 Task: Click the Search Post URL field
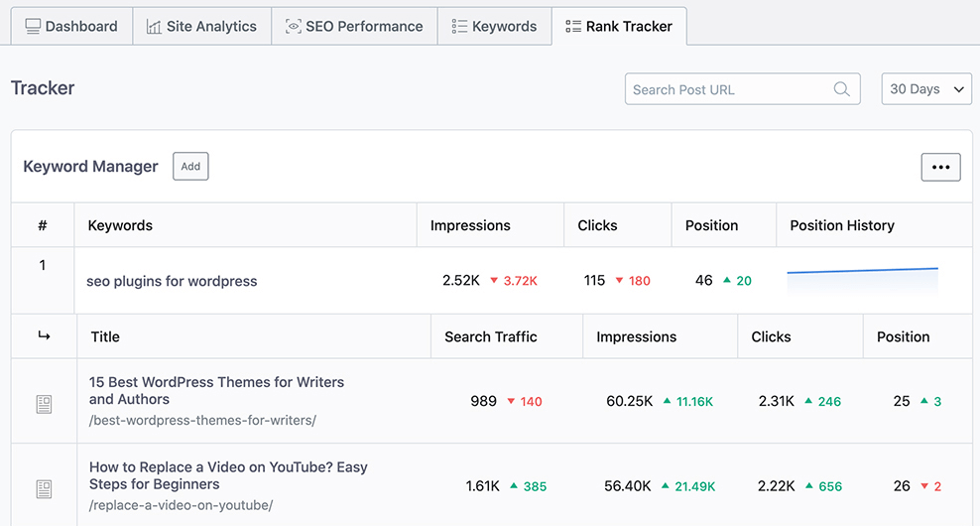[743, 89]
